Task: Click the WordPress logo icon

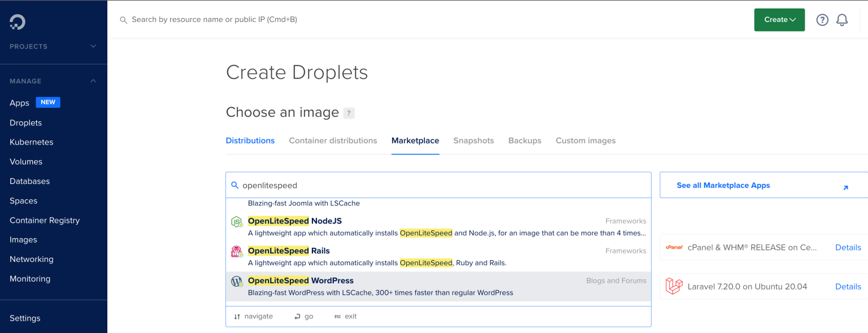Action: click(237, 281)
